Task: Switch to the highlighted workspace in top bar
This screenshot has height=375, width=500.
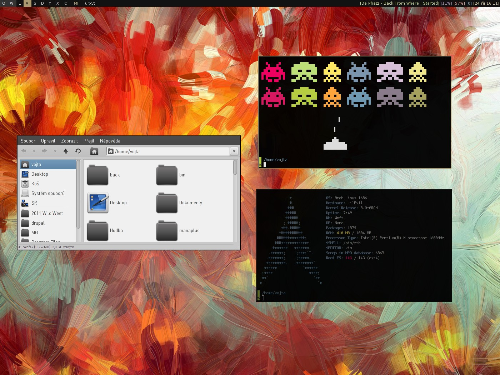Action: (27, 3)
